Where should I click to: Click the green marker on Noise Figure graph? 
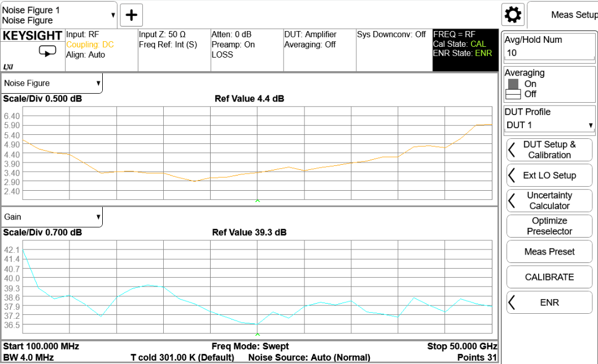pyautogui.click(x=257, y=200)
